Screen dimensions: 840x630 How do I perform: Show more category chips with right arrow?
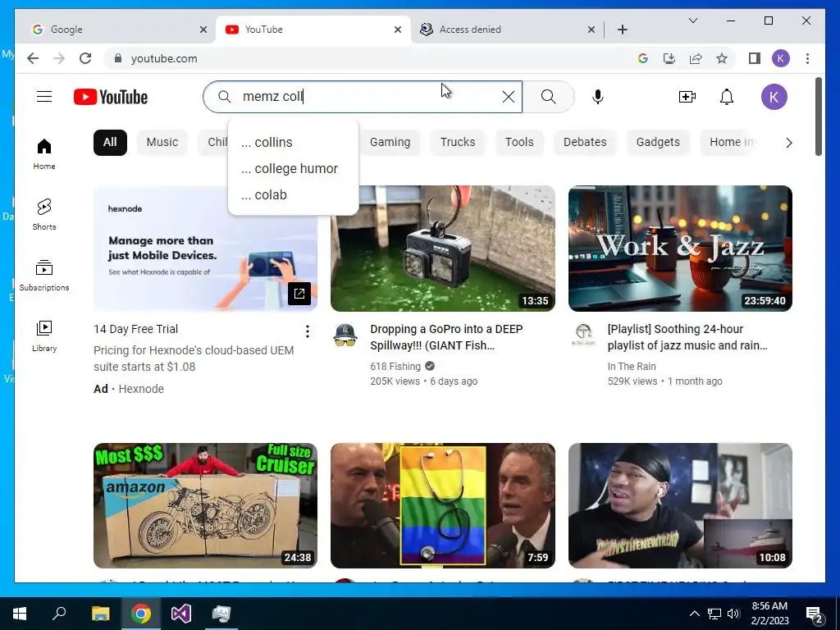[x=788, y=143]
